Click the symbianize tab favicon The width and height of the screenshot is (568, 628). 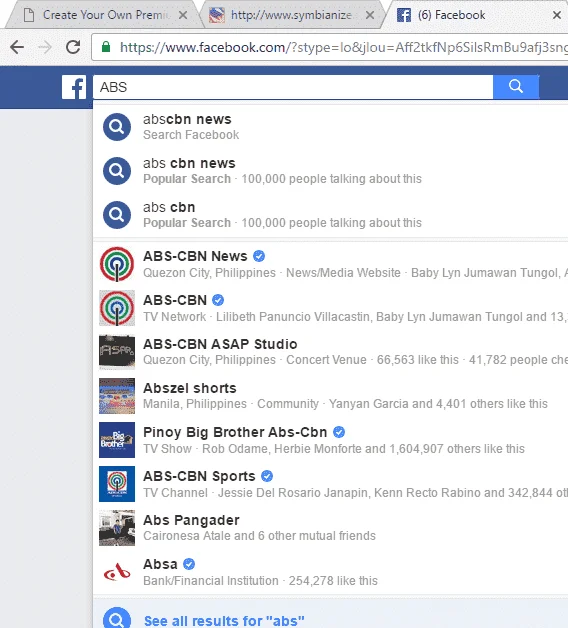217,15
